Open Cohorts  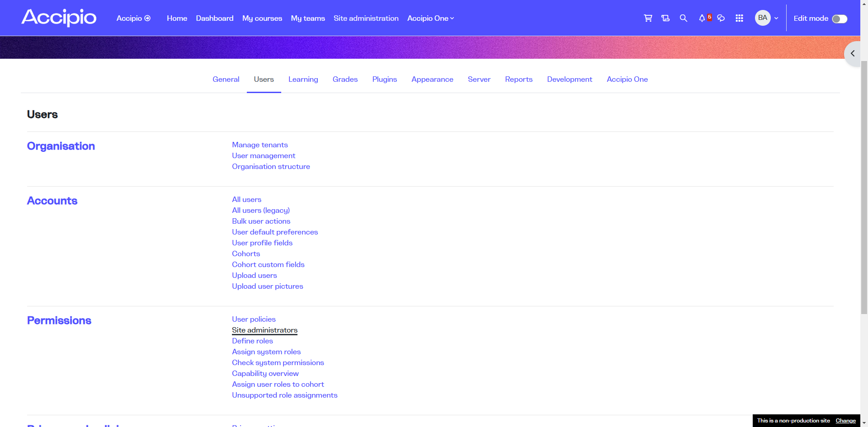point(246,253)
